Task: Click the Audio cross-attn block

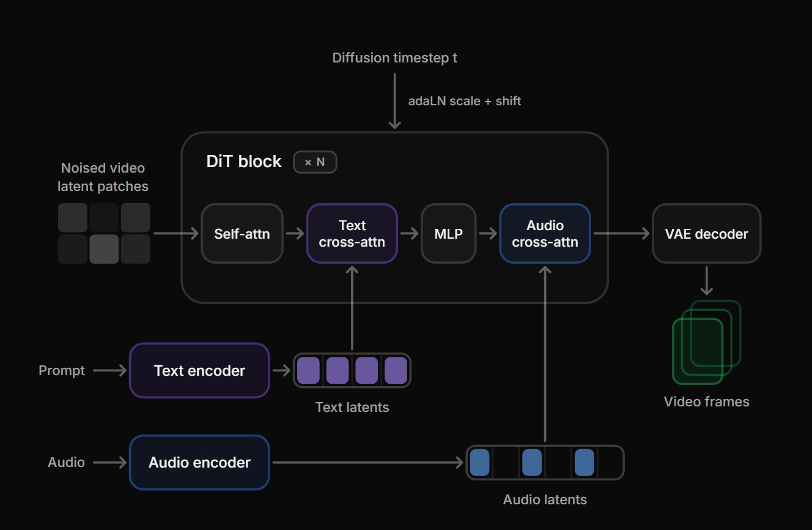Action: [x=545, y=233]
